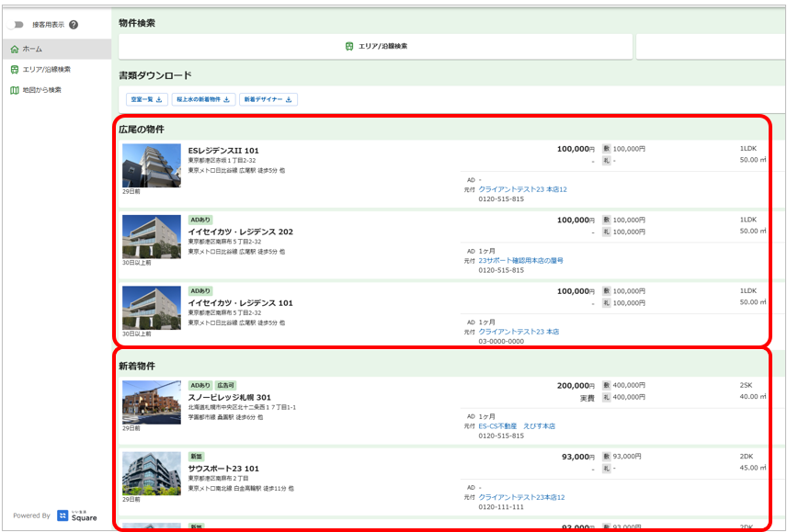The image size is (787, 532).
Task: Click the address 北海道札幌市中央区北十二条西17丁目1-1
Action: (x=242, y=408)
